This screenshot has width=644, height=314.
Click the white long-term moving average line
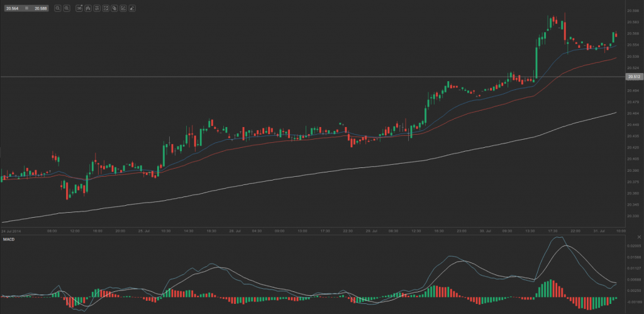coord(314,171)
